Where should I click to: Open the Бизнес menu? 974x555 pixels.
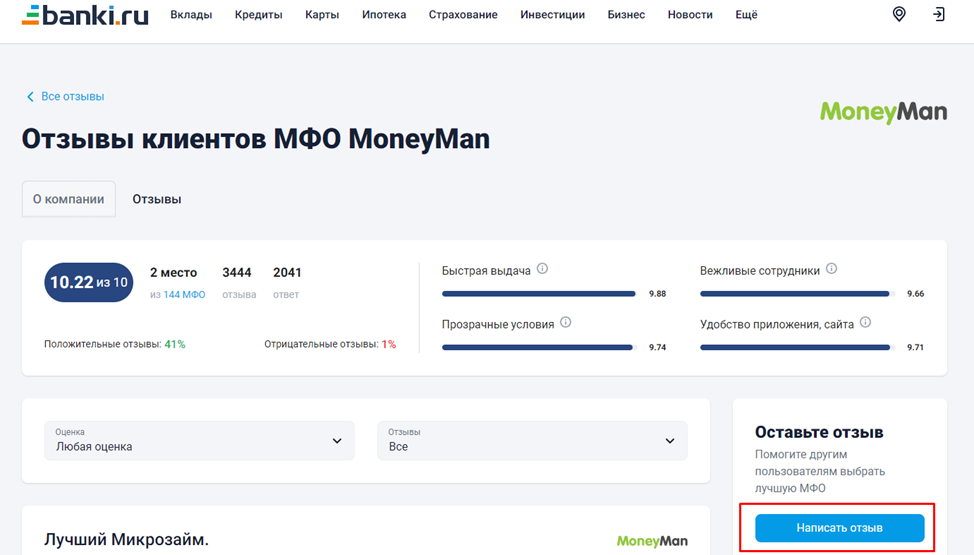[626, 14]
